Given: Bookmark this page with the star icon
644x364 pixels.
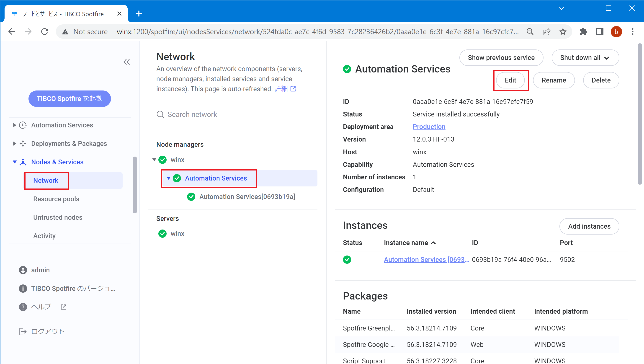Looking at the screenshot, I should 563,31.
